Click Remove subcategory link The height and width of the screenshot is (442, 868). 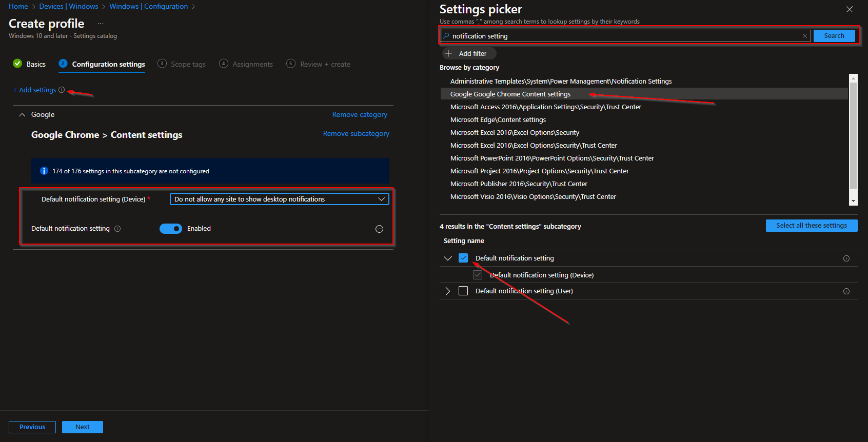click(x=356, y=133)
